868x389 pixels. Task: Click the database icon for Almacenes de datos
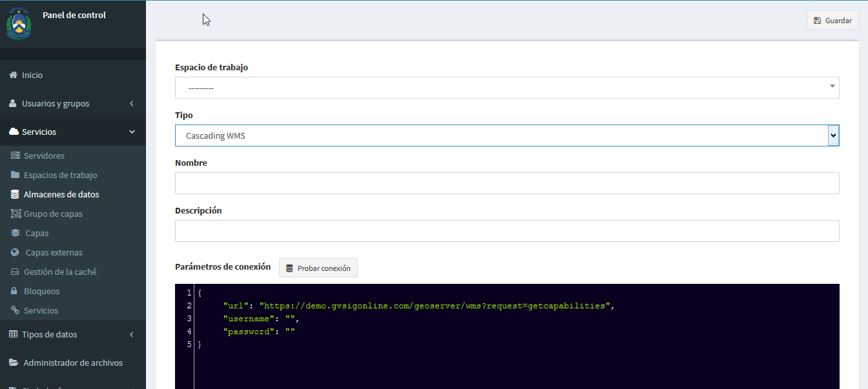(x=15, y=195)
